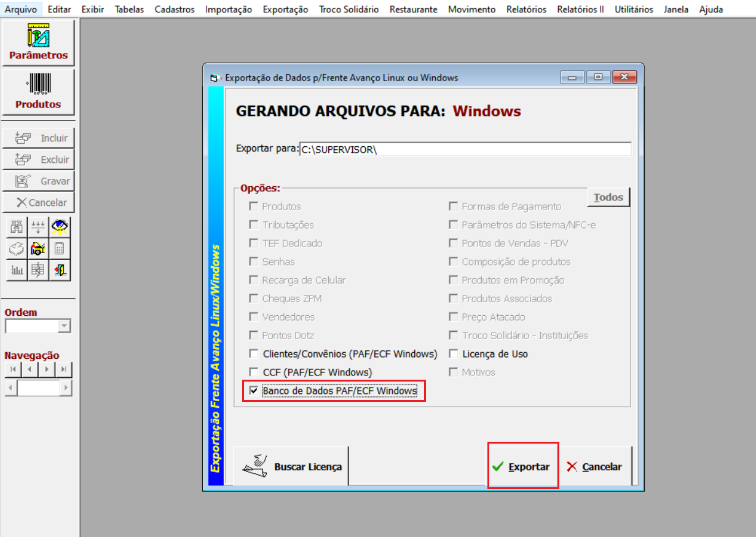Click the eye view icon

(x=60, y=227)
